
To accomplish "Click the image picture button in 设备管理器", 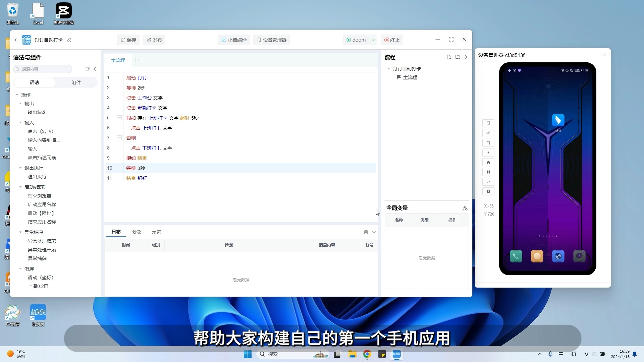I will [488, 182].
